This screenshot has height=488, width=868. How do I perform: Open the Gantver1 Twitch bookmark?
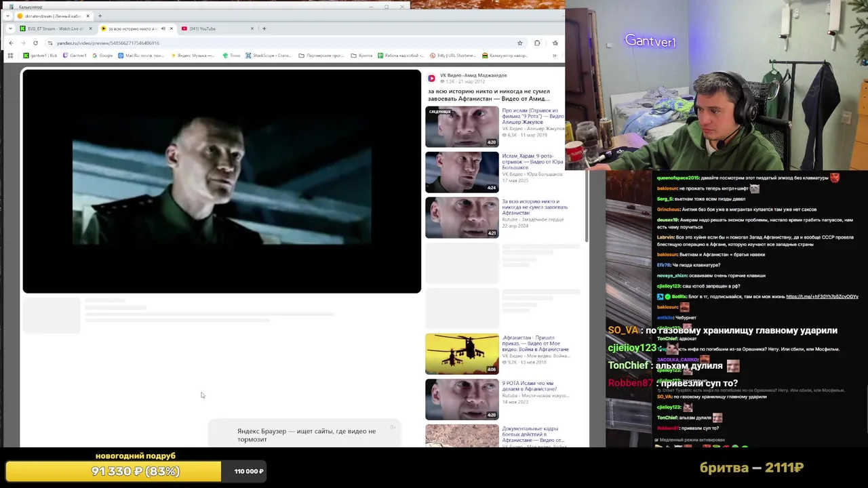click(75, 56)
